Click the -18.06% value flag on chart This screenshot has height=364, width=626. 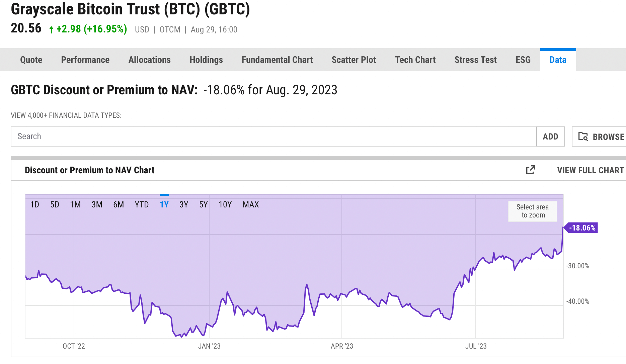click(582, 228)
